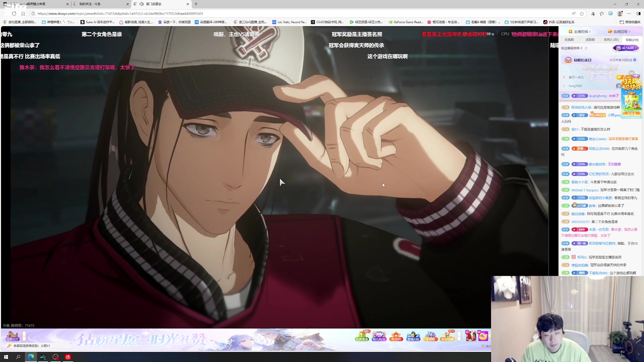Add this page to favorites star
The image size is (644, 362).
click(582, 13)
